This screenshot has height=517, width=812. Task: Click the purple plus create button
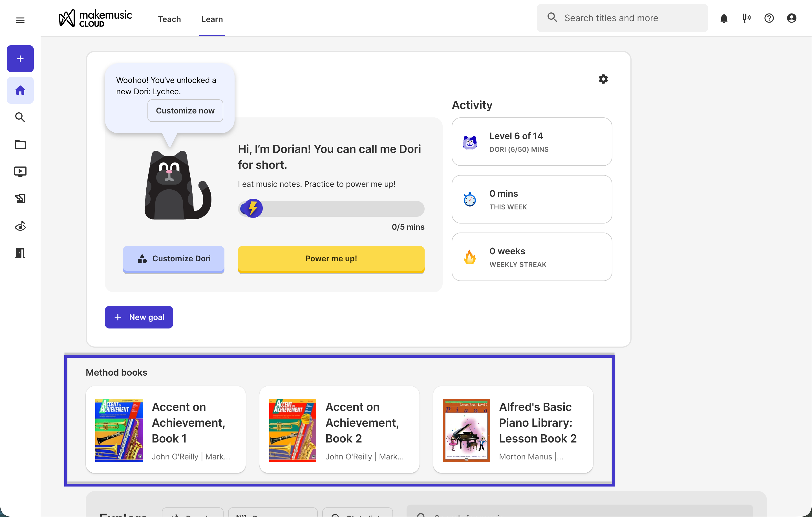coord(20,59)
